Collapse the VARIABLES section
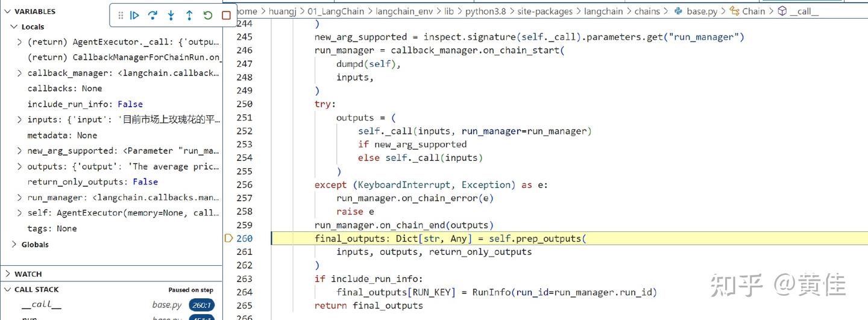 click(x=7, y=11)
